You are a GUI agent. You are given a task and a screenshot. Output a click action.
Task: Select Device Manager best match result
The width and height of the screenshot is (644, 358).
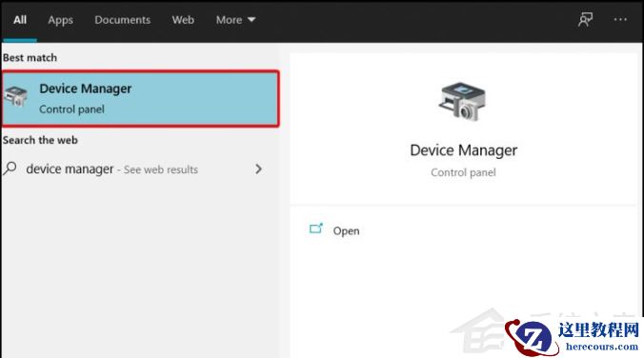(x=140, y=98)
